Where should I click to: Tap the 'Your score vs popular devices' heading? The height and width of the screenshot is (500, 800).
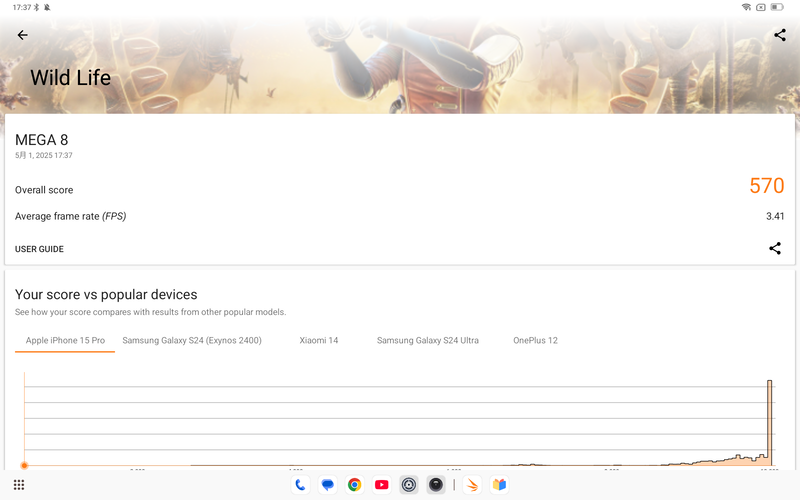[106, 294]
